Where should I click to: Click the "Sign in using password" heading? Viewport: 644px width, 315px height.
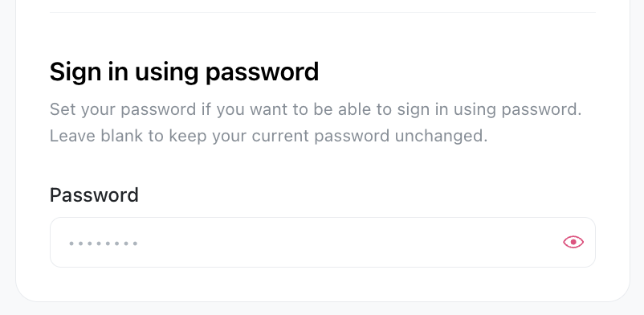184,73
